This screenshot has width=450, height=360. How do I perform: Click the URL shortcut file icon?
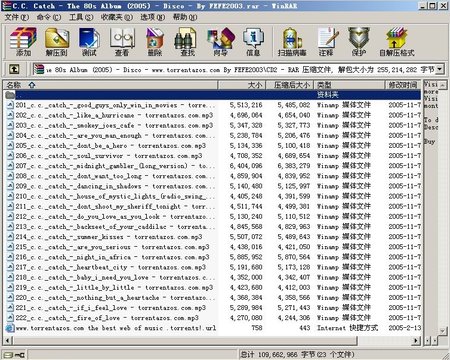click(x=10, y=328)
